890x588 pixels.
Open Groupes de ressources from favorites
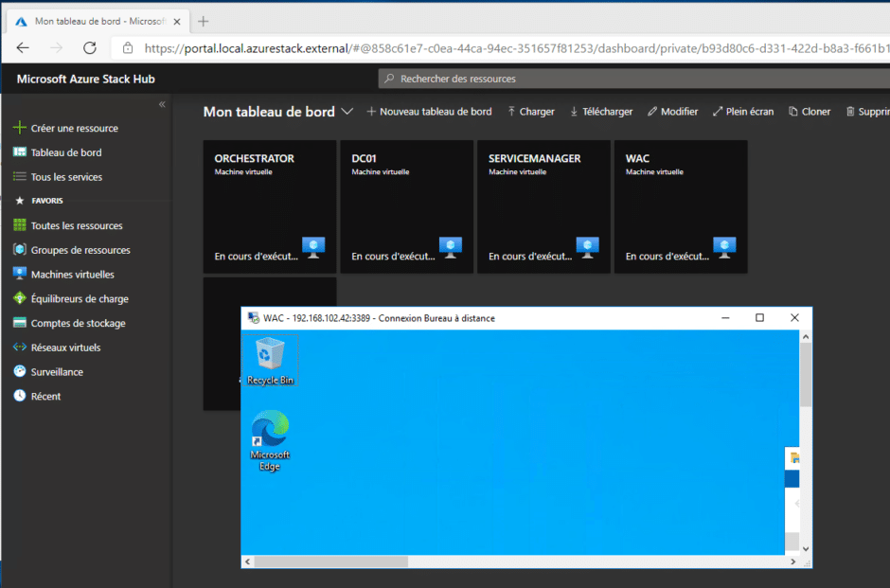tap(80, 250)
